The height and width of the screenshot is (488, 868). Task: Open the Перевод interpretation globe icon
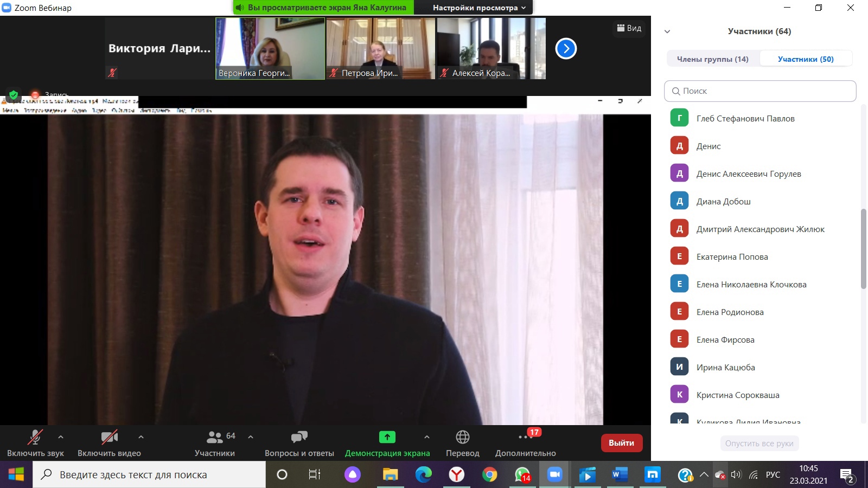[x=462, y=437]
